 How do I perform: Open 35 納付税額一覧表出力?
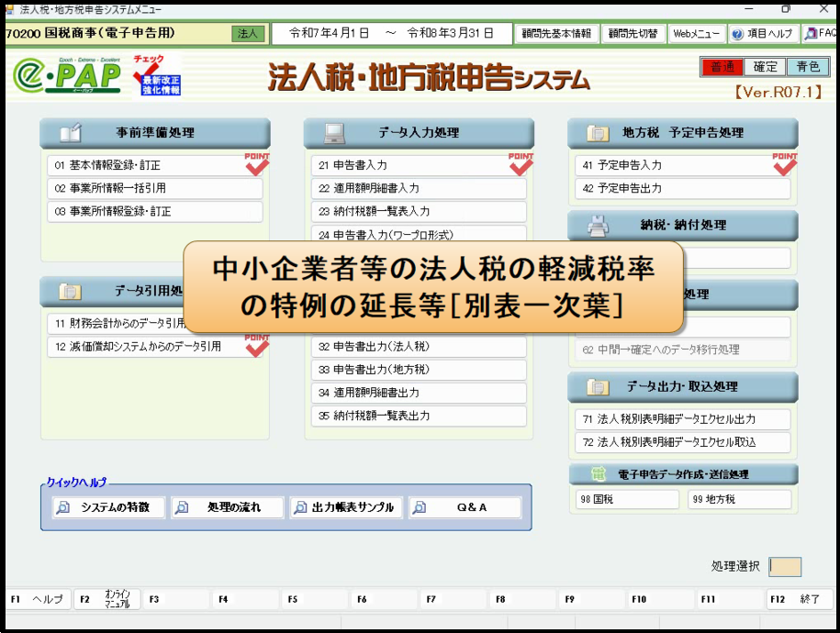pos(419,416)
